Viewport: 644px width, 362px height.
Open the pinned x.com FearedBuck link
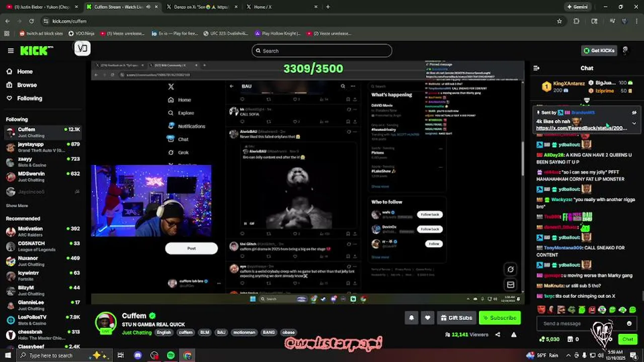click(x=581, y=128)
